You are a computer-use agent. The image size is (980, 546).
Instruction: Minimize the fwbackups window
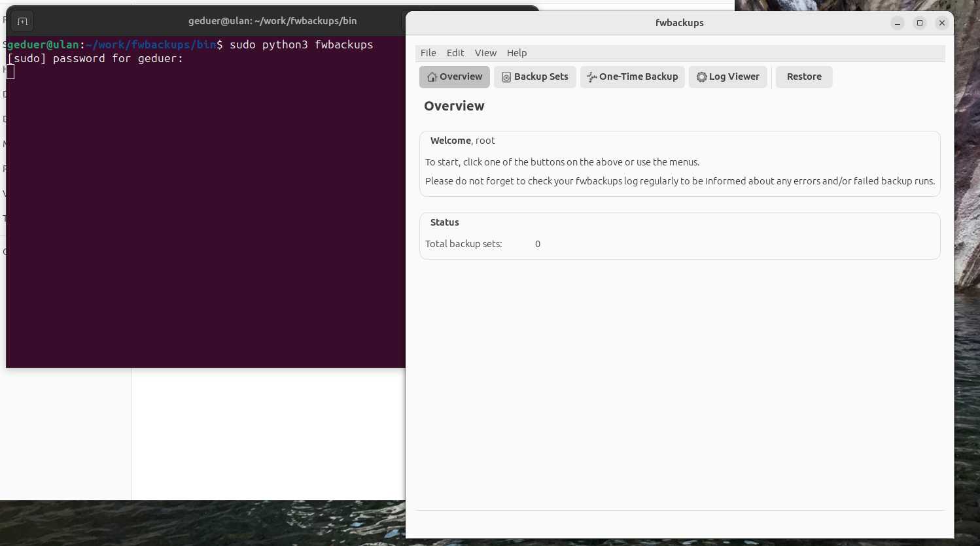click(x=898, y=23)
